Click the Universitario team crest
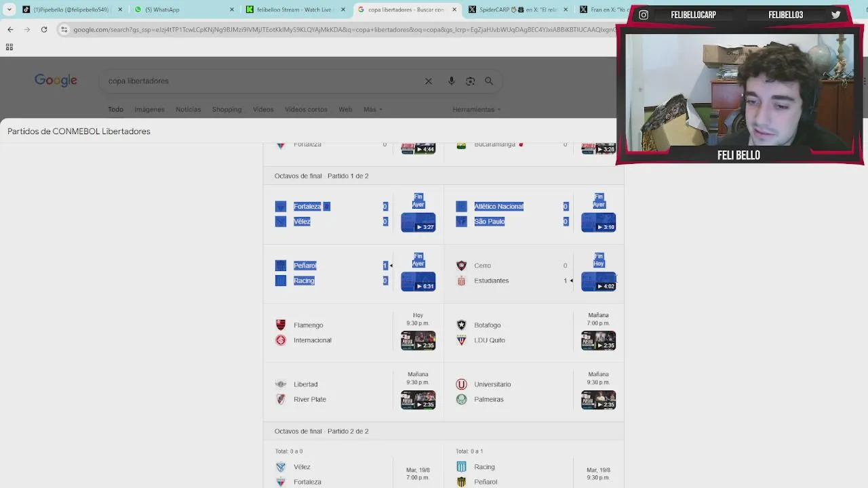 (x=461, y=384)
